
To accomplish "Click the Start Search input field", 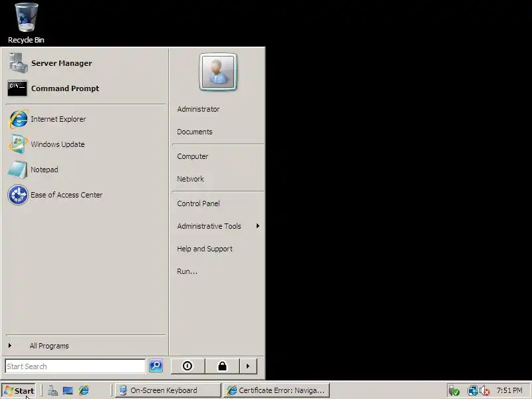I will (75, 366).
